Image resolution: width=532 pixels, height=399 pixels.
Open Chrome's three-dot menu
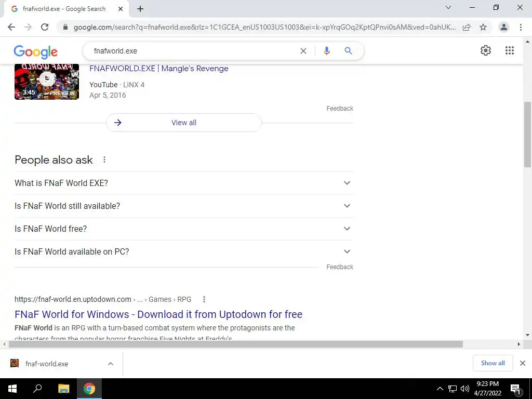(521, 27)
